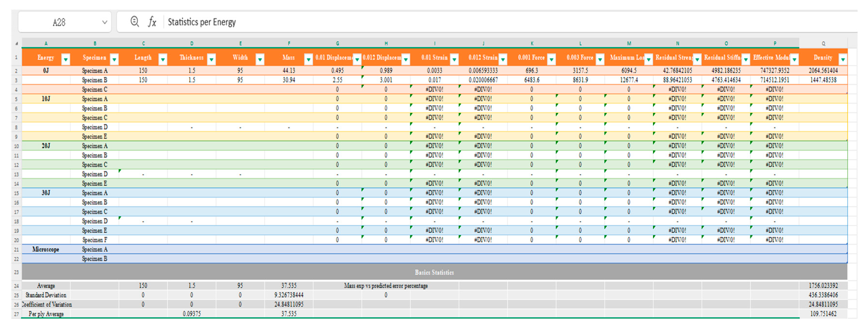The height and width of the screenshot is (332, 868).
Task: Click the fx insert function icon
Action: (152, 22)
